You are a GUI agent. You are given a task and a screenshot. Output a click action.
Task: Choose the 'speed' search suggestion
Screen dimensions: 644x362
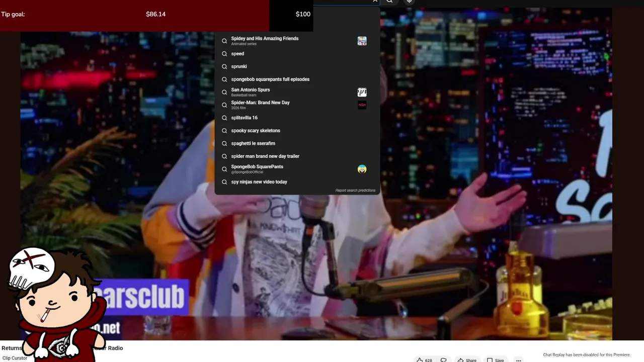(297, 54)
